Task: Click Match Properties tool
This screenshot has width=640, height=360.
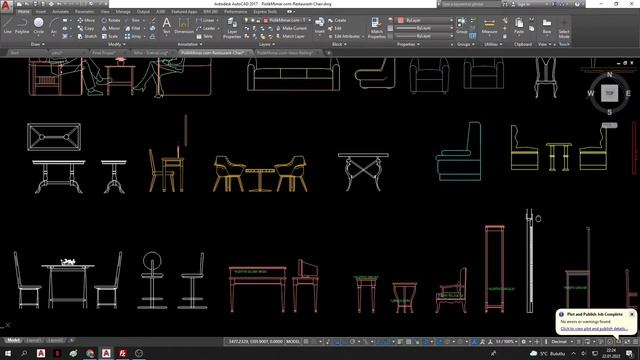Action: (x=376, y=28)
